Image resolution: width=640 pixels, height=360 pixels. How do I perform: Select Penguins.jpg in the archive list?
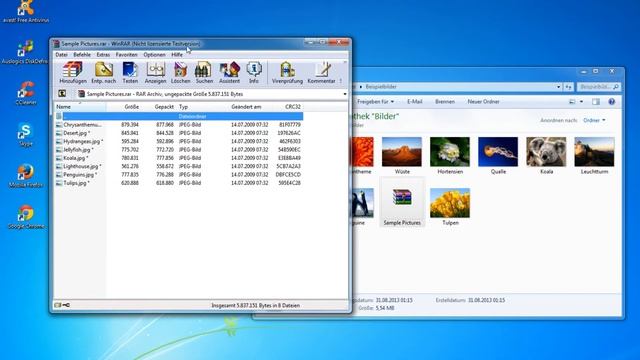pyautogui.click(x=179, y=175)
